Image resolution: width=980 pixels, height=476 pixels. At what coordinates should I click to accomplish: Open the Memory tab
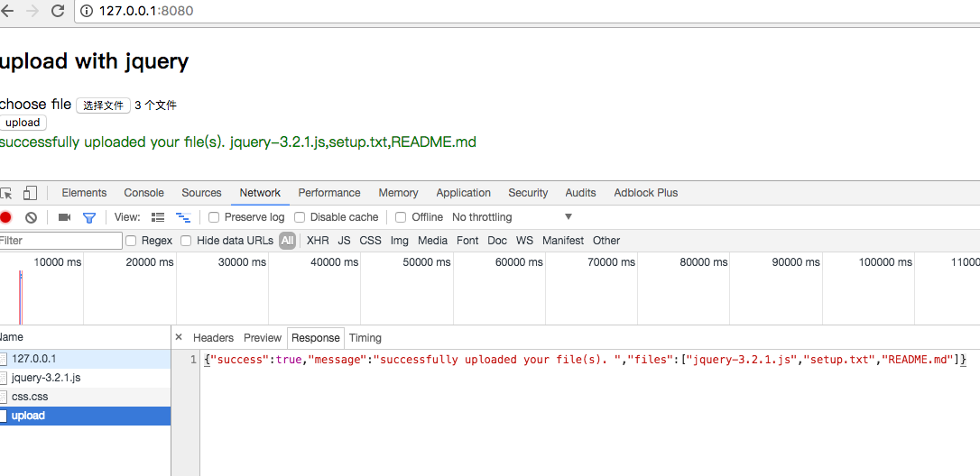click(398, 193)
